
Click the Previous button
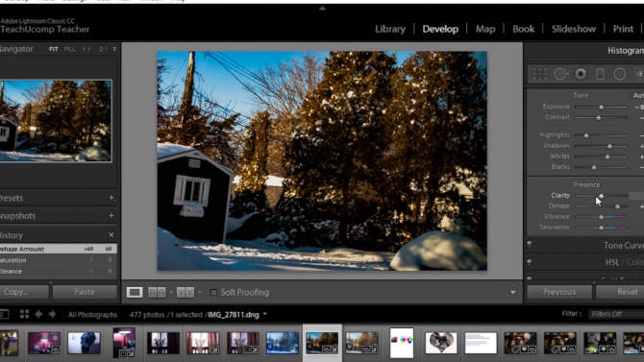559,292
